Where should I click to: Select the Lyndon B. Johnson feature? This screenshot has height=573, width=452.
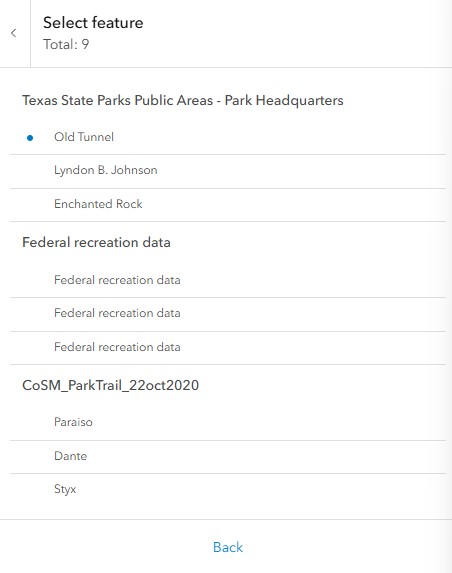point(228,171)
